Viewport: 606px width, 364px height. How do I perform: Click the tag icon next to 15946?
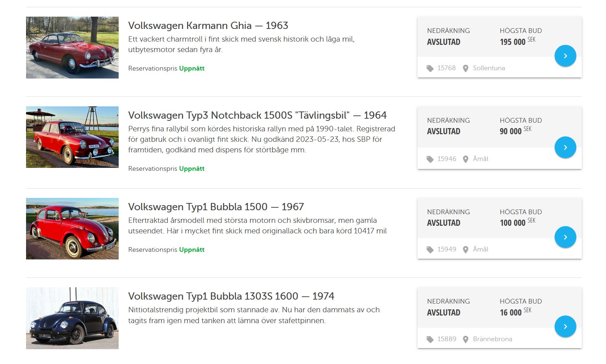(430, 159)
